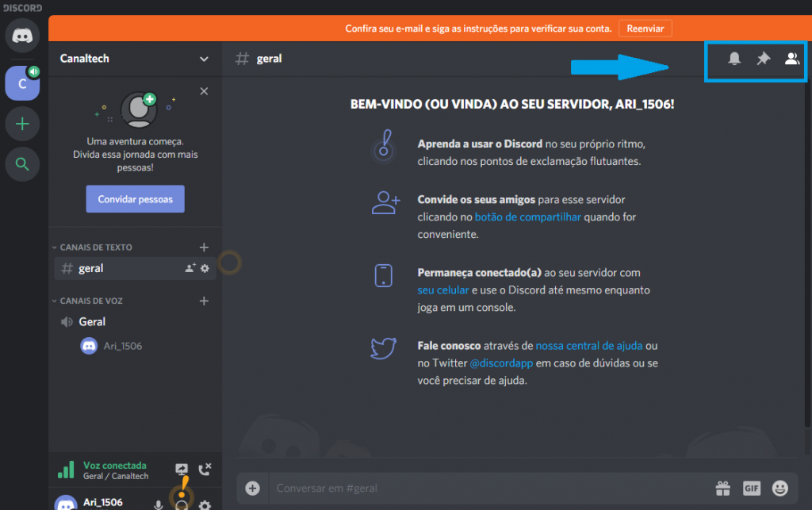Click the add friend icon in welcome
The height and width of the screenshot is (510, 812).
[x=385, y=202]
